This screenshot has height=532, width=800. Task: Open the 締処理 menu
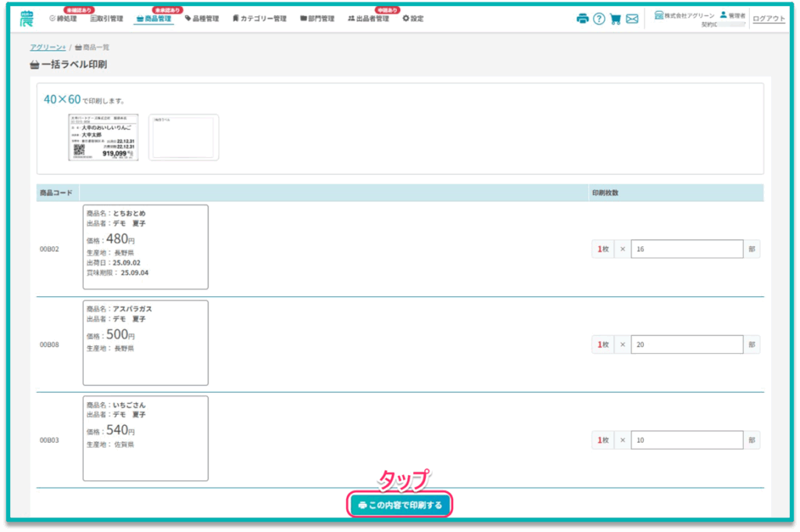click(x=62, y=19)
